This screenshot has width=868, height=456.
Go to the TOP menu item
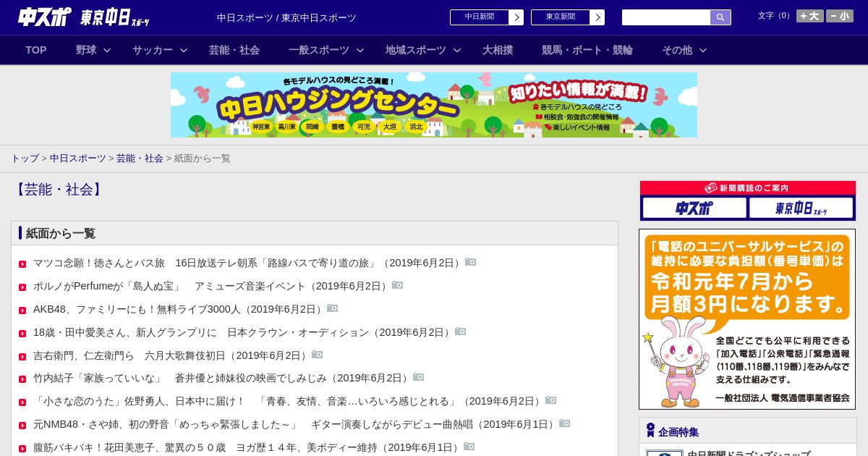click(x=36, y=50)
